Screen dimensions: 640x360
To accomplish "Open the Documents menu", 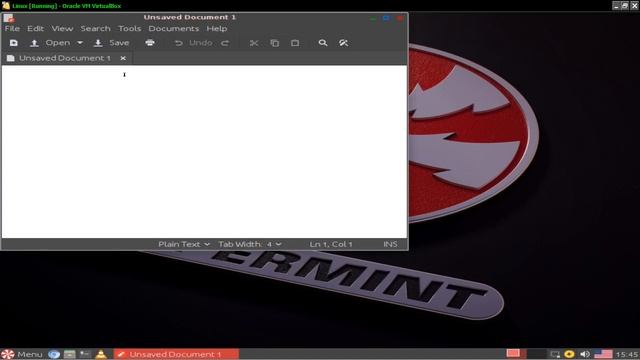I will coord(173,29).
